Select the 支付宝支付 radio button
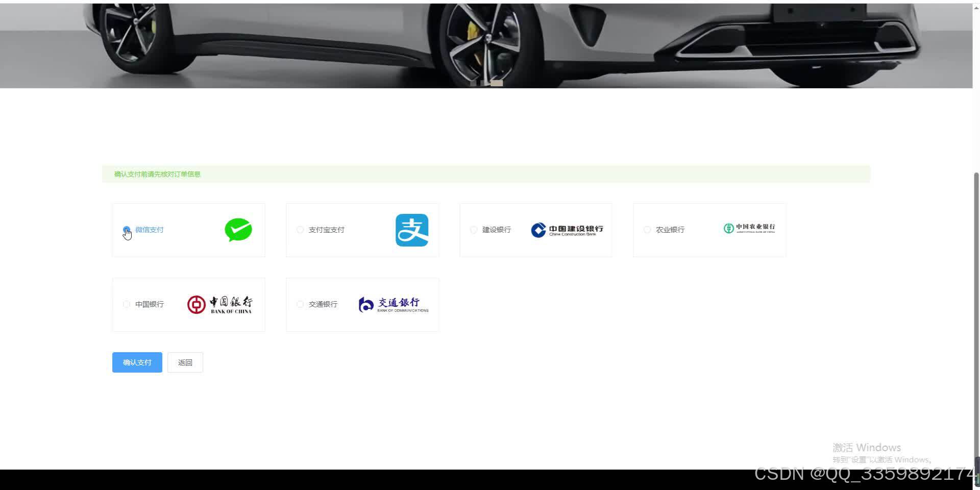Viewport: 980px width, 490px height. tap(300, 230)
